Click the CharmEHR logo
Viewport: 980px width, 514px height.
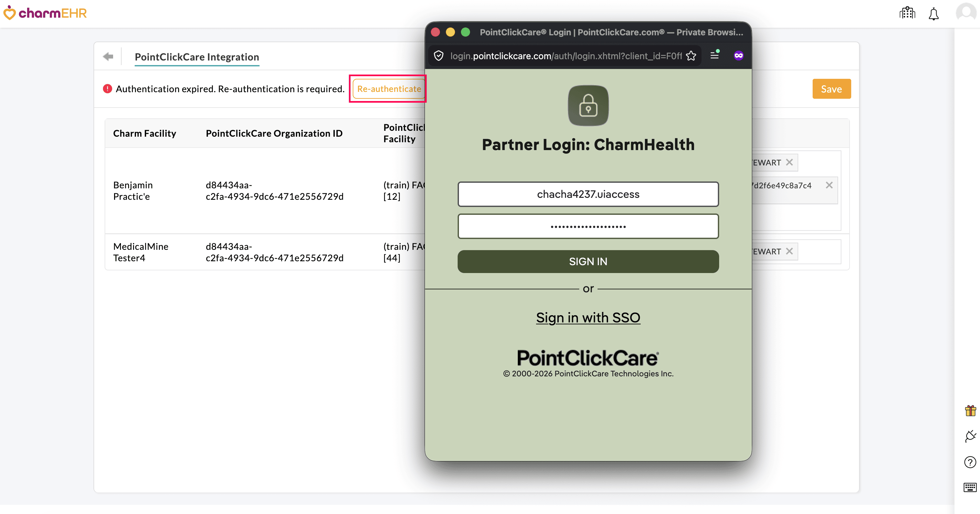[45, 13]
